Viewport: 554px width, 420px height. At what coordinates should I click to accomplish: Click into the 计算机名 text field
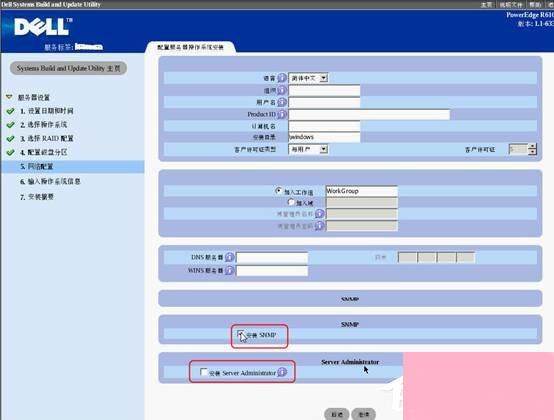pos(324,126)
